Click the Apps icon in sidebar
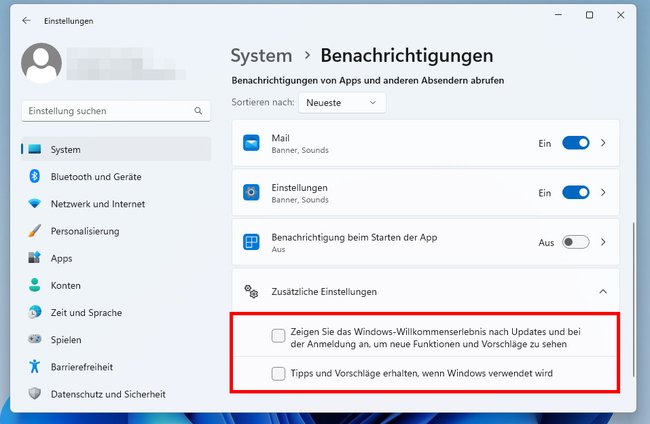Image resolution: width=650 pixels, height=424 pixels. (x=35, y=258)
